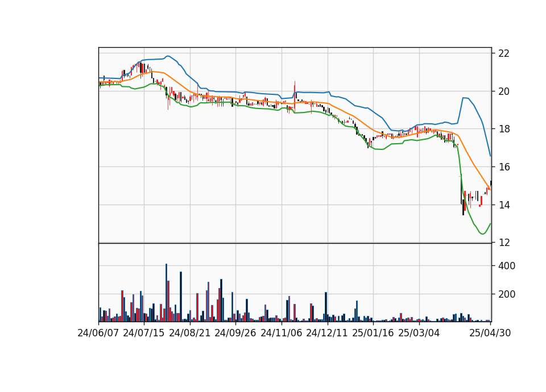This screenshot has height=392, width=546.
Task: Click volume axis label 400
Action: click(x=507, y=266)
